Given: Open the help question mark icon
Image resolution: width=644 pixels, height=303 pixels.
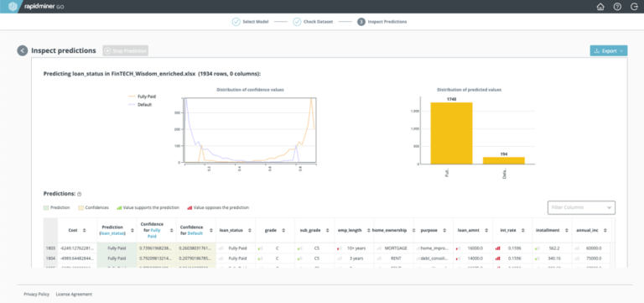Looking at the screenshot, I should [x=617, y=7].
